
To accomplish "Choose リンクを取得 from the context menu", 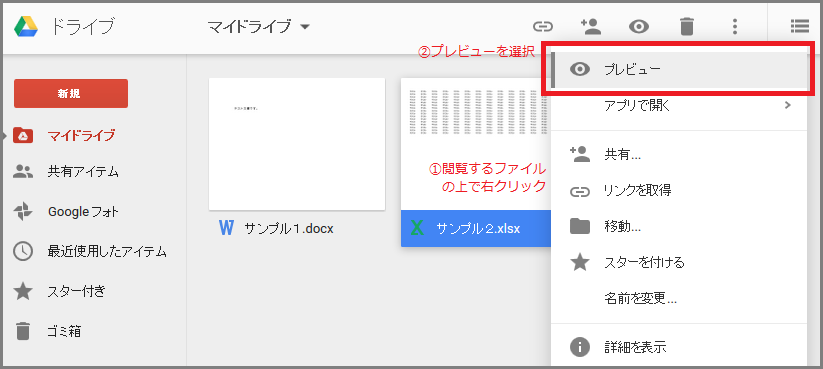I will [x=679, y=191].
